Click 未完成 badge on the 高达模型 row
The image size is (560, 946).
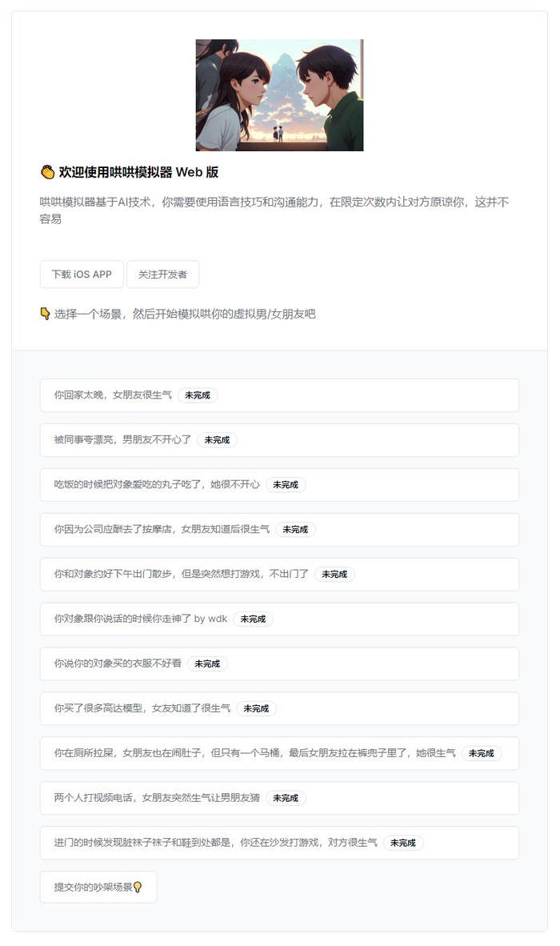coord(256,708)
